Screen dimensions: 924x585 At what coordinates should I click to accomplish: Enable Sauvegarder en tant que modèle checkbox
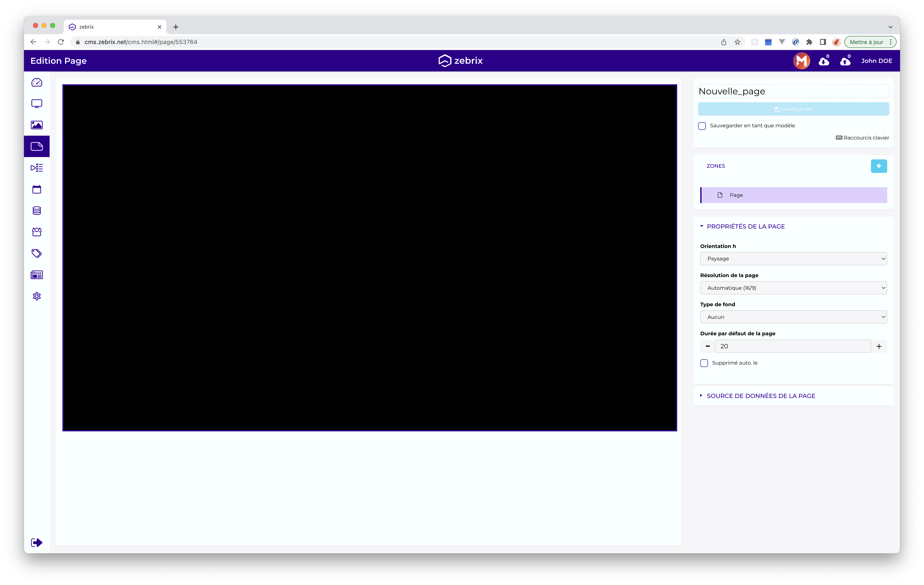(702, 126)
